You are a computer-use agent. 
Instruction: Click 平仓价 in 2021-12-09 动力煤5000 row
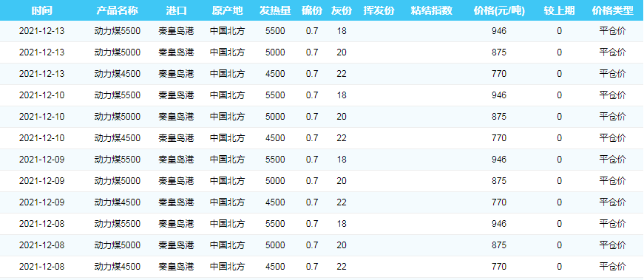(613, 181)
